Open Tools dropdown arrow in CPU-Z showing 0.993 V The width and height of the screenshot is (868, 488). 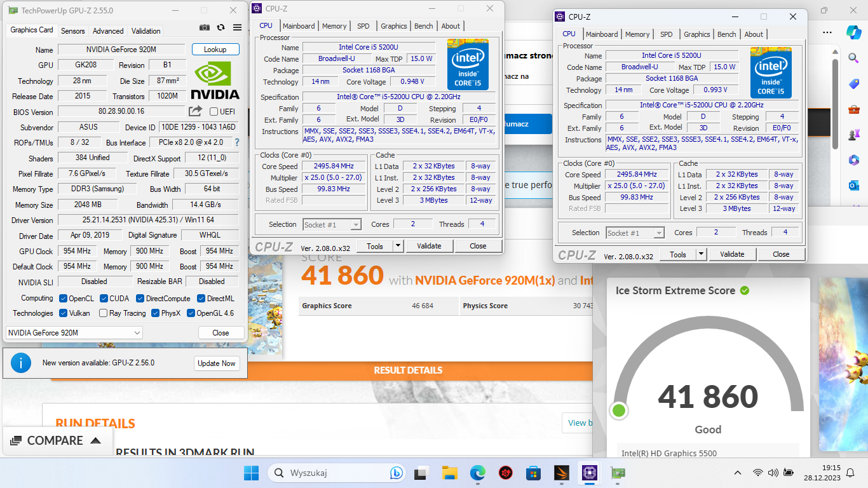(702, 254)
